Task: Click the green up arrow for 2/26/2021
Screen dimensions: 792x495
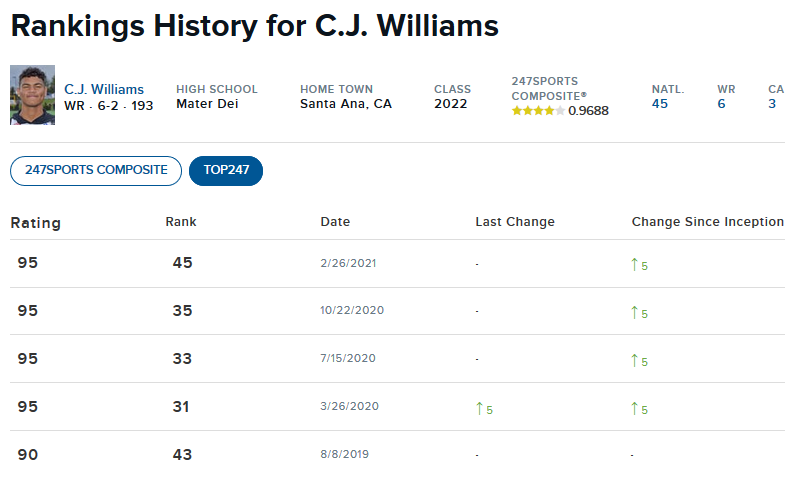Action: 634,264
